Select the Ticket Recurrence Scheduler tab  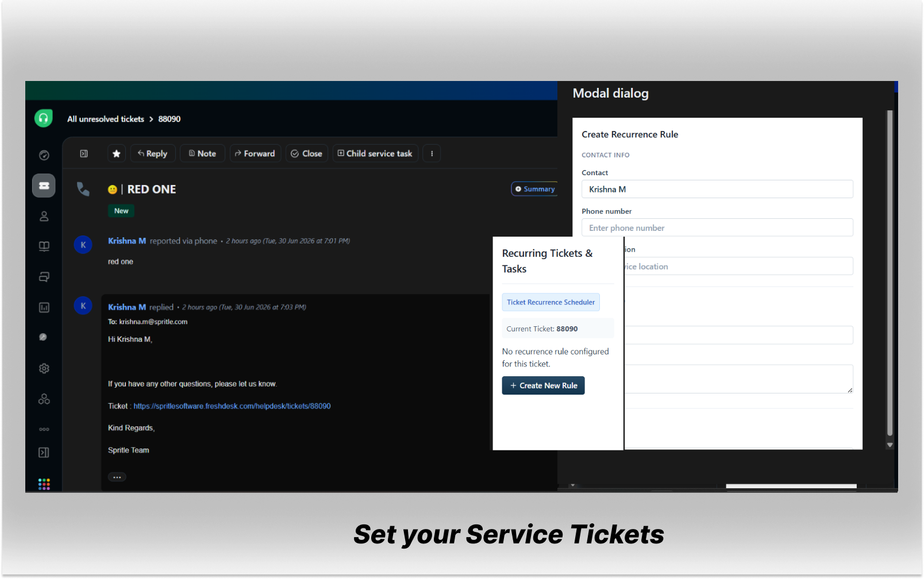(x=551, y=302)
